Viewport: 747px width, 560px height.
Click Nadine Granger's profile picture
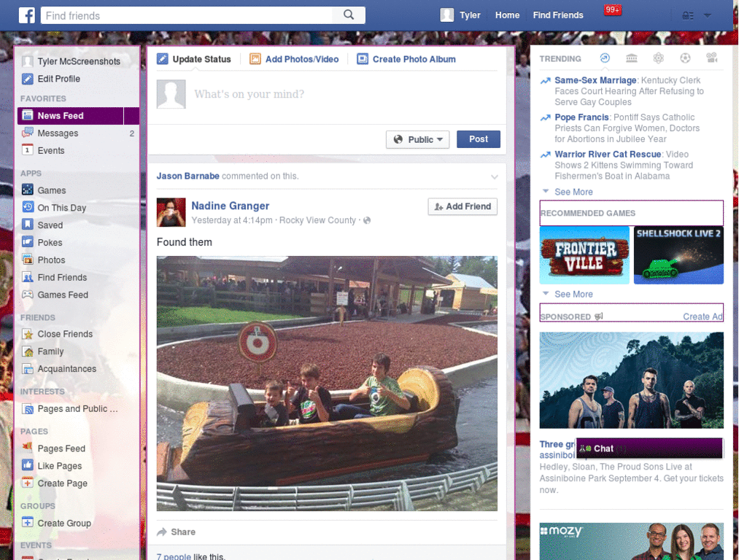[x=171, y=212]
